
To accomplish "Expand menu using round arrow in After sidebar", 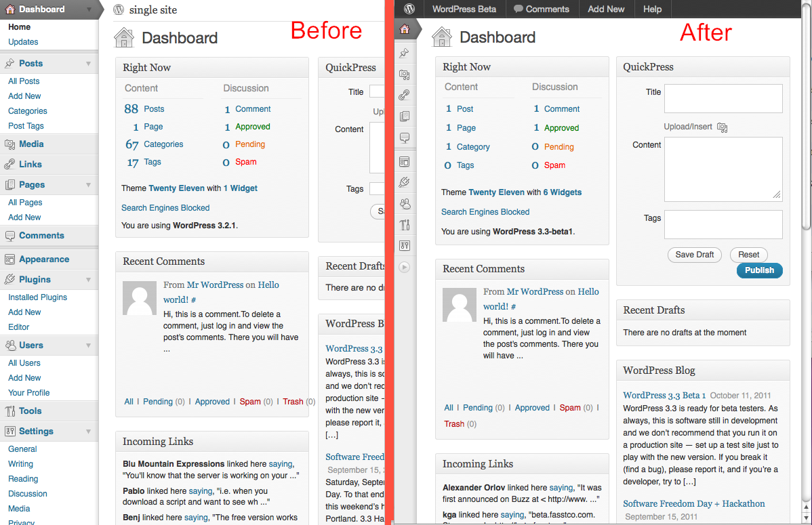I will [x=405, y=267].
